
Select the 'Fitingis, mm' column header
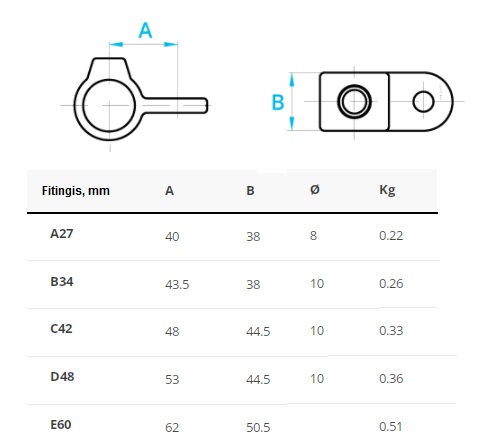point(76,191)
